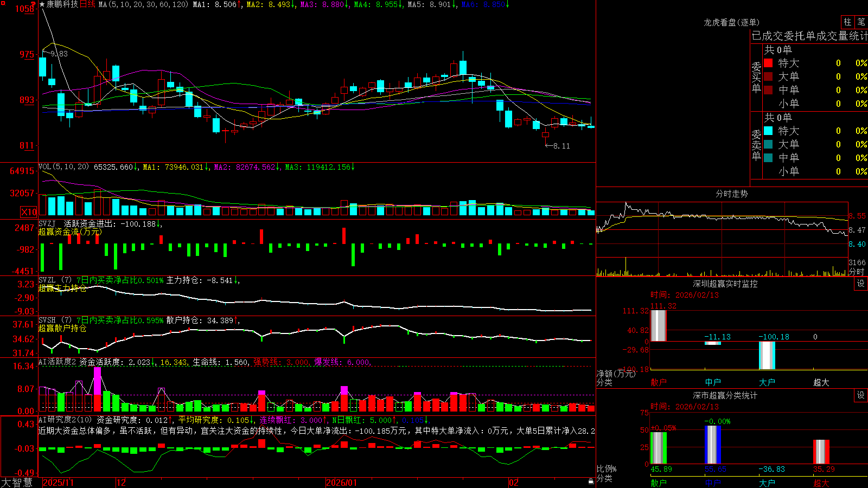Click red 特大 swatch in 委买单
Viewport: 868px width, 488px height.
pyautogui.click(x=768, y=63)
